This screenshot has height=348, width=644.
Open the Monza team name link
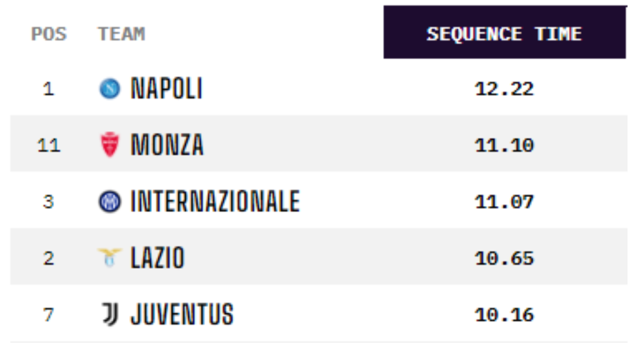click(167, 145)
